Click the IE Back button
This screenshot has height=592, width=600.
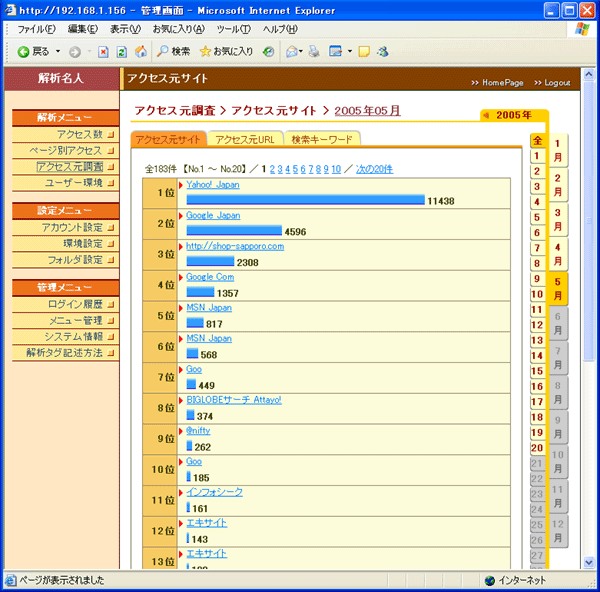[33, 51]
